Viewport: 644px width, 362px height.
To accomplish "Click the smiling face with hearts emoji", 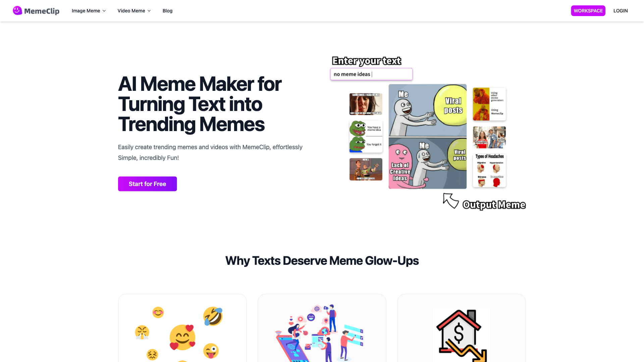I will [182, 337].
